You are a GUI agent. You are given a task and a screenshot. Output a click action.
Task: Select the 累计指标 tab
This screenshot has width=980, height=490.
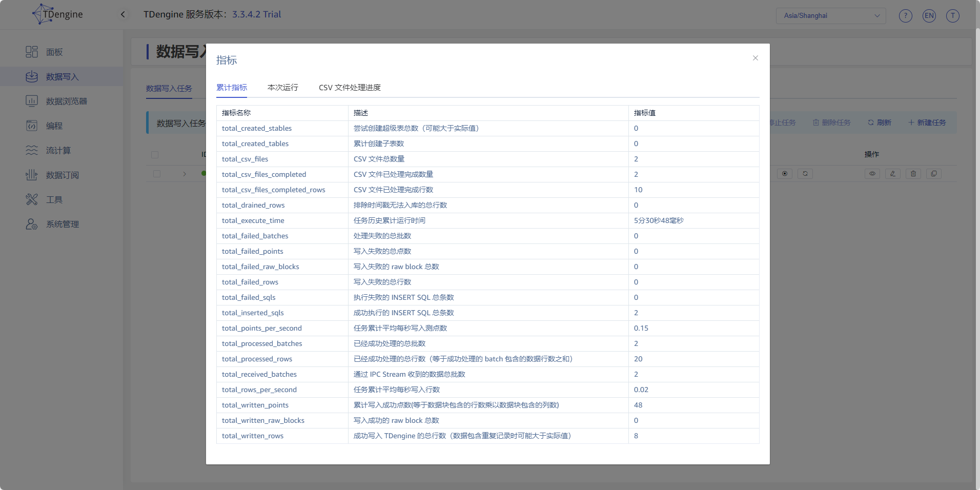232,88
